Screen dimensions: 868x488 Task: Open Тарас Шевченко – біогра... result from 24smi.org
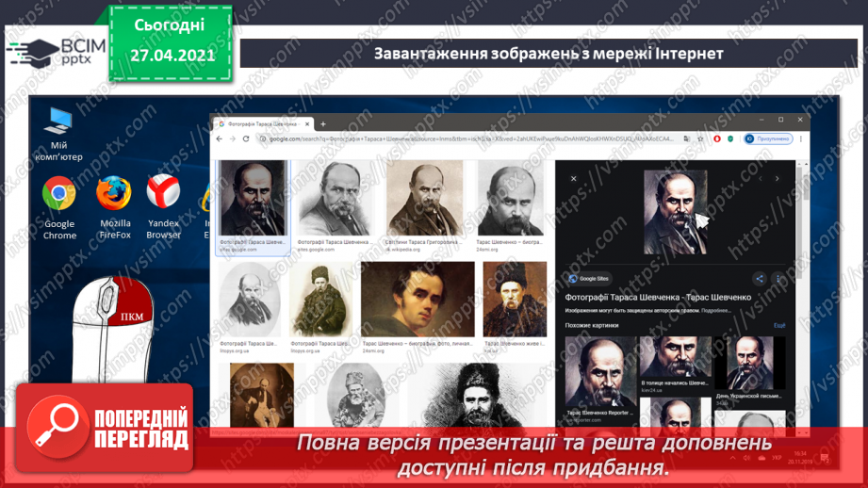[x=511, y=198]
